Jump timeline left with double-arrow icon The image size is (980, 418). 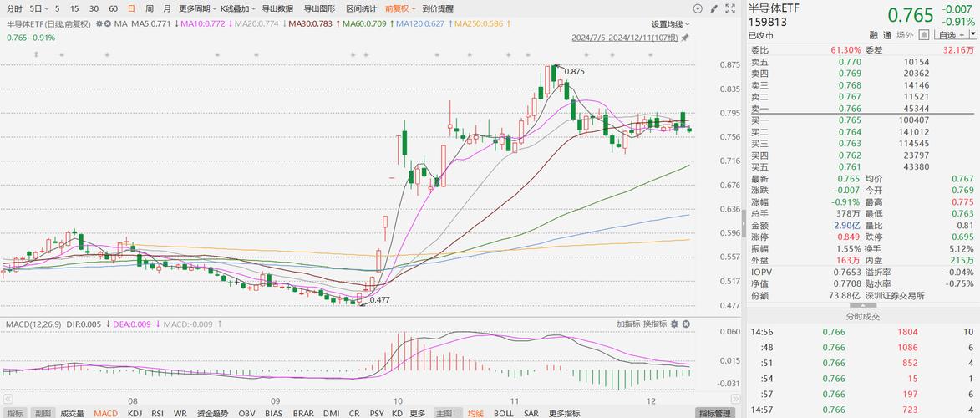click(8, 399)
